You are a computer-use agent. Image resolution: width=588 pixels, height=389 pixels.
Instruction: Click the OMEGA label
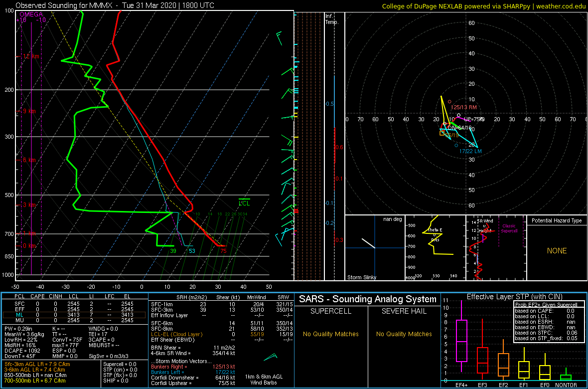pyautogui.click(x=31, y=14)
